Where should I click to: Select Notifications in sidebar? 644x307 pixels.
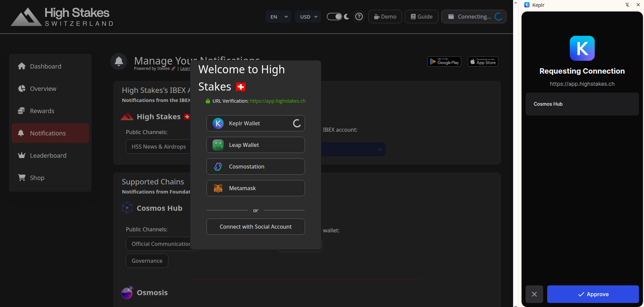tap(50, 133)
